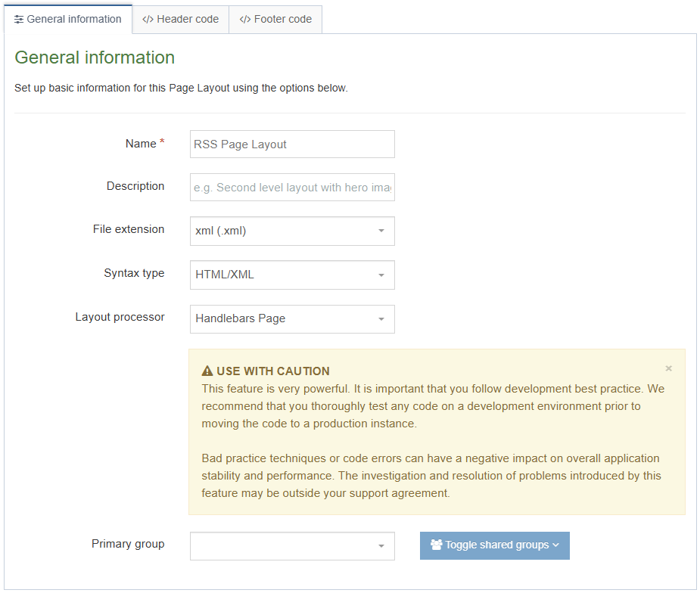Click the code icon on Footer code tab
The width and height of the screenshot is (700, 593).
244,19
